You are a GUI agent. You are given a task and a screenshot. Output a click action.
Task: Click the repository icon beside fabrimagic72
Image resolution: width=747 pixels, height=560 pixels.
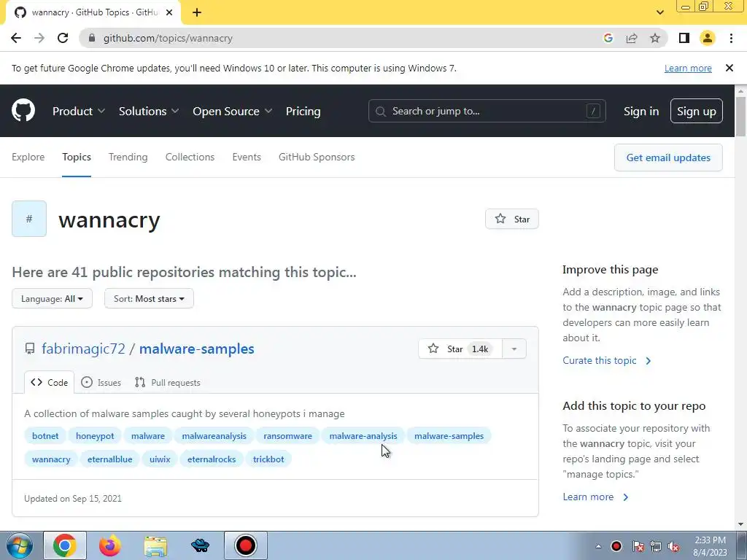point(30,349)
